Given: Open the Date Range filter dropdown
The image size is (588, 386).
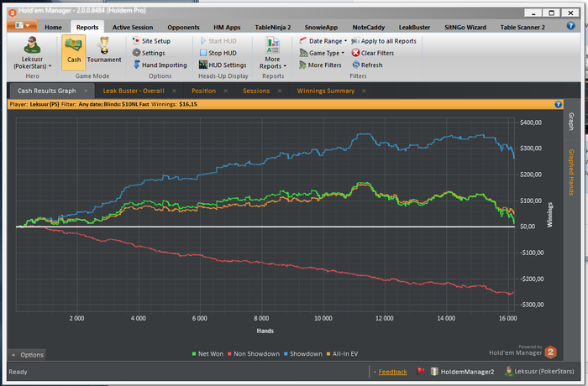Looking at the screenshot, I should tap(323, 41).
